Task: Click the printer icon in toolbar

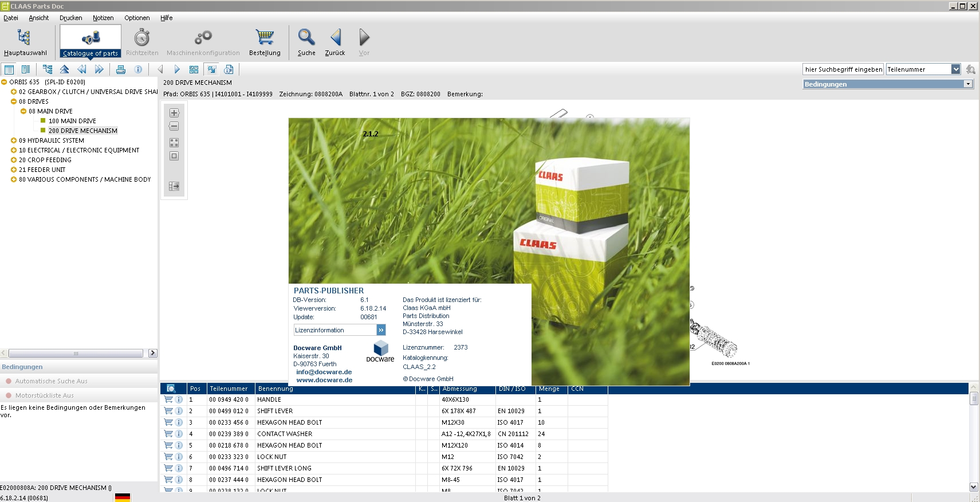Action: 121,69
